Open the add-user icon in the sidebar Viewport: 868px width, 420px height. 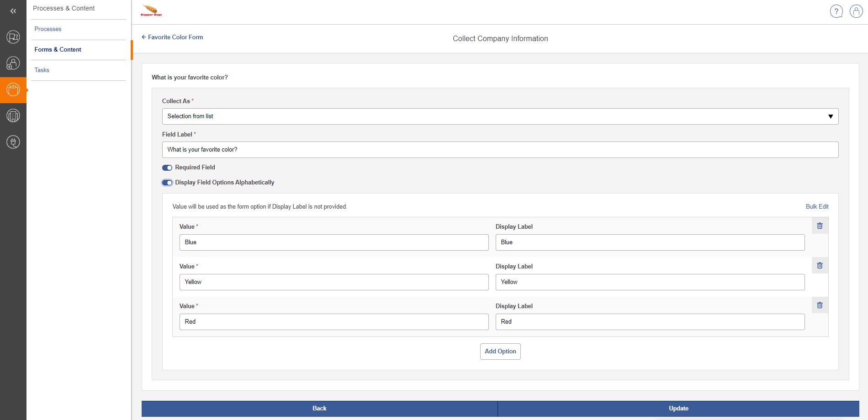click(13, 63)
